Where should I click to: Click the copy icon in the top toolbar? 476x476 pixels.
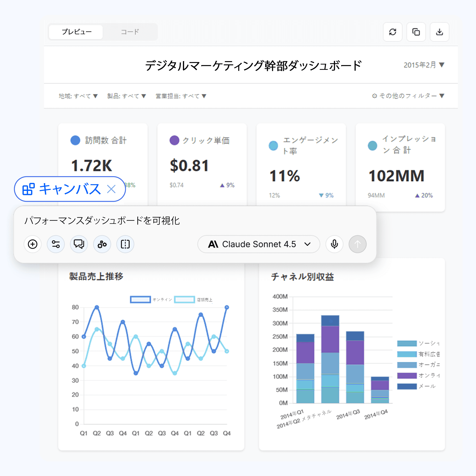[416, 32]
